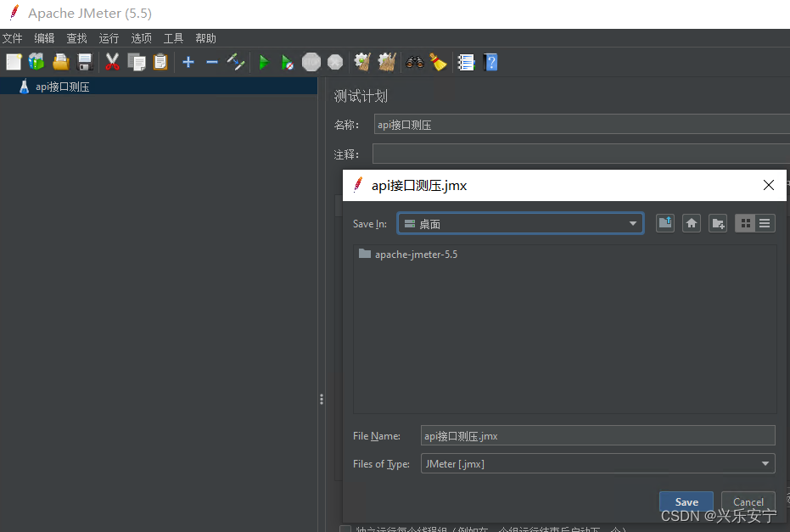Switch to list details view
Viewport: 790px width, 532px height.
(x=765, y=223)
